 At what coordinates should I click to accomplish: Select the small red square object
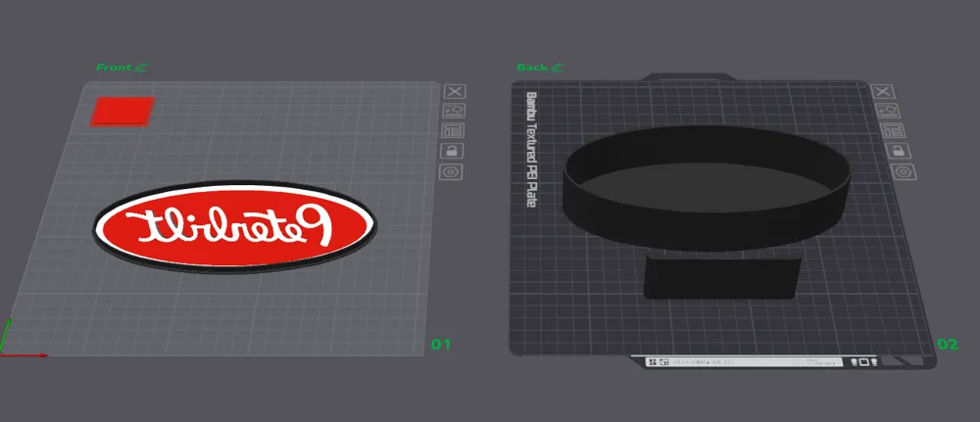point(122,111)
